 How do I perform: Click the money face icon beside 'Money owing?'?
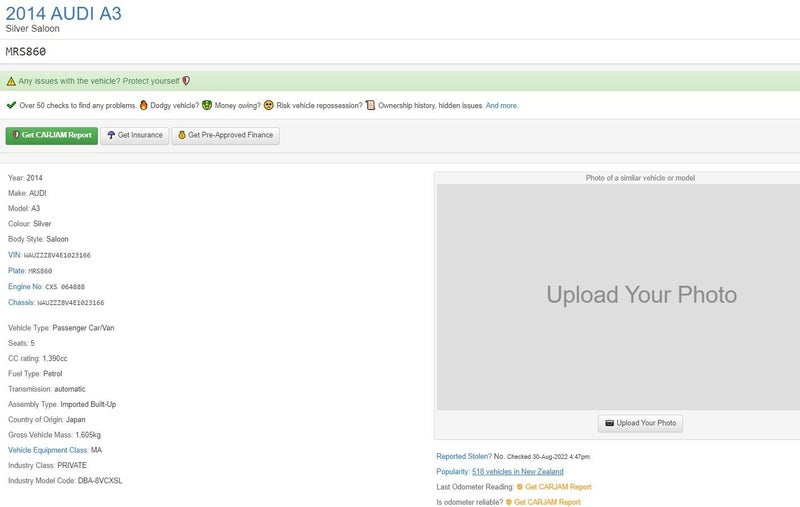(207, 105)
